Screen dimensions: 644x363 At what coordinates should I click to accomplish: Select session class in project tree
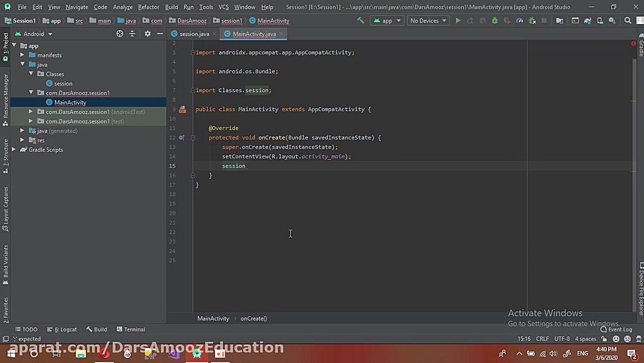[63, 83]
